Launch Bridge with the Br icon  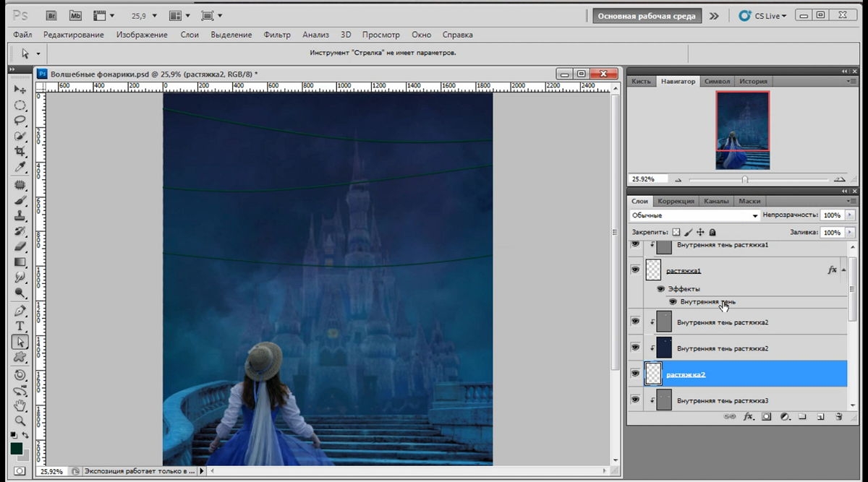click(52, 15)
